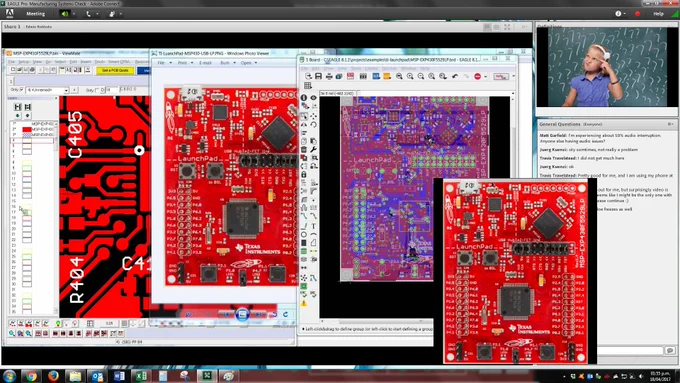Click the Zoom in icon in EAGLE toolbar
680x383 pixels.
point(410,76)
